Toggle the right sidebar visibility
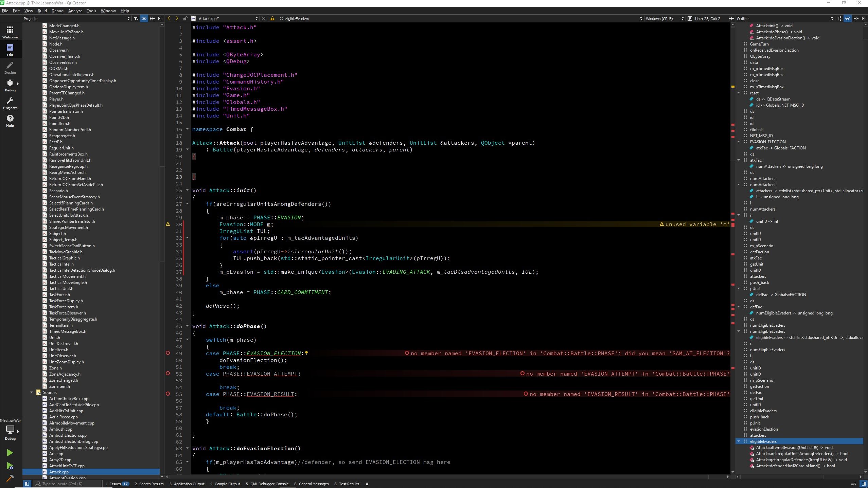 coord(864,484)
